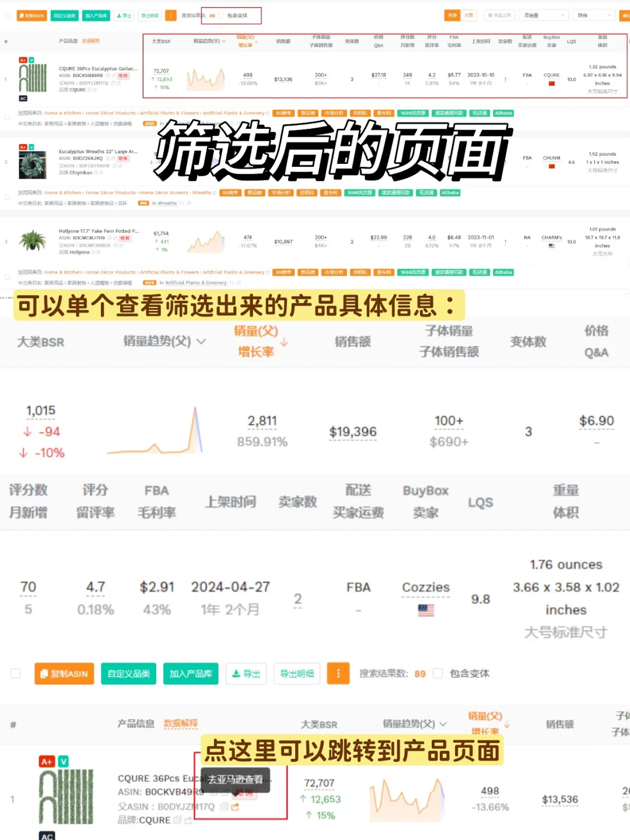Click the 复制ASIN button
Image resolution: width=630 pixels, height=840 pixels.
[32, 16]
